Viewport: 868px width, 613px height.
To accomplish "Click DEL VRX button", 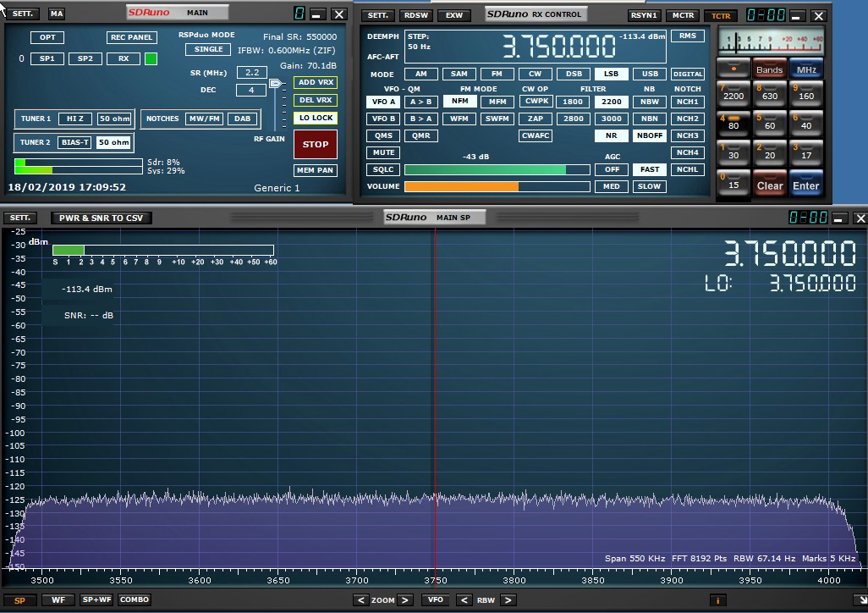I will click(x=316, y=100).
